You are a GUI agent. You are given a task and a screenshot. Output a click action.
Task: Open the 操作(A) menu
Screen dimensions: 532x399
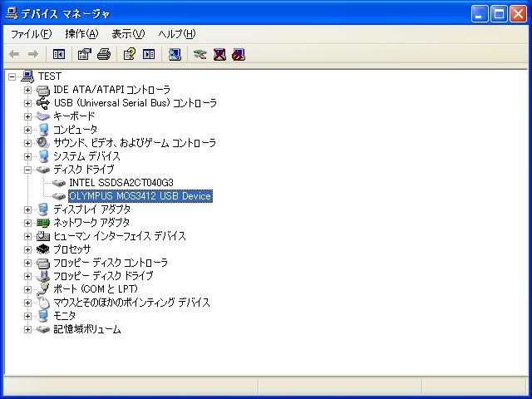(x=81, y=33)
